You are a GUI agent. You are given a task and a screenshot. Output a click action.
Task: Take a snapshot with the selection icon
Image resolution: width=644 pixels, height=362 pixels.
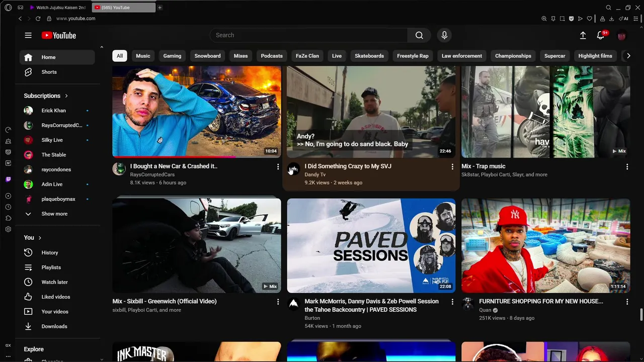point(562,19)
